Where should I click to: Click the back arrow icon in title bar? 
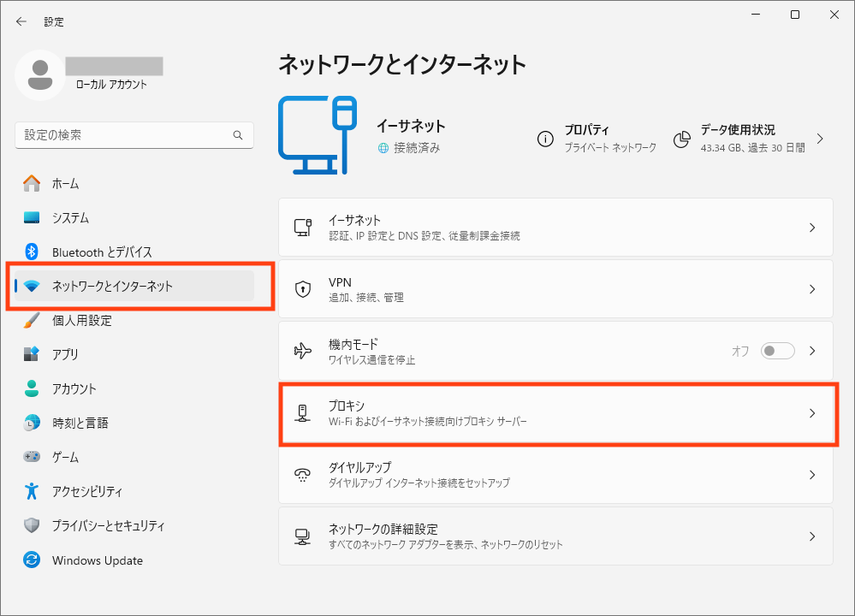pos(21,21)
